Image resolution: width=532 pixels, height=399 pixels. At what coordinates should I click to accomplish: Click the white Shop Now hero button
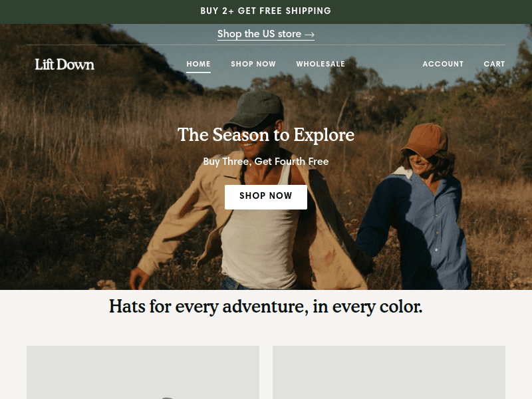click(x=265, y=197)
